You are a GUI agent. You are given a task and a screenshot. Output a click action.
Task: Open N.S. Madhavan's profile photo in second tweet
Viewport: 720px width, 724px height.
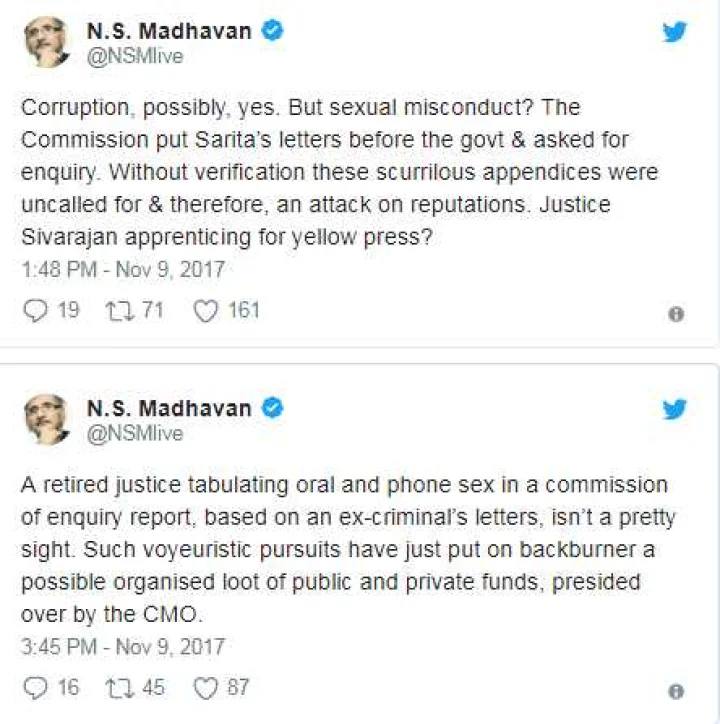click(46, 419)
